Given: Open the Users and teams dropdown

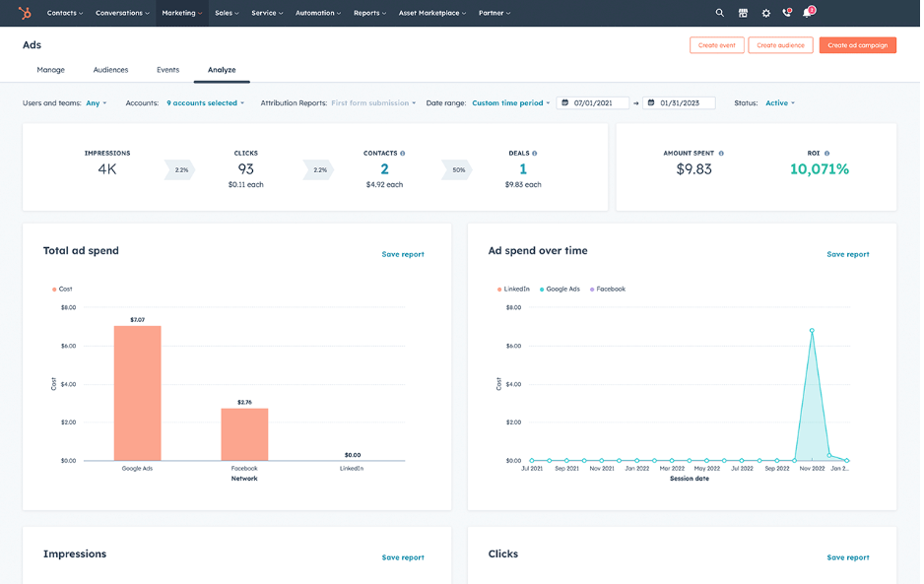Looking at the screenshot, I should [96, 102].
